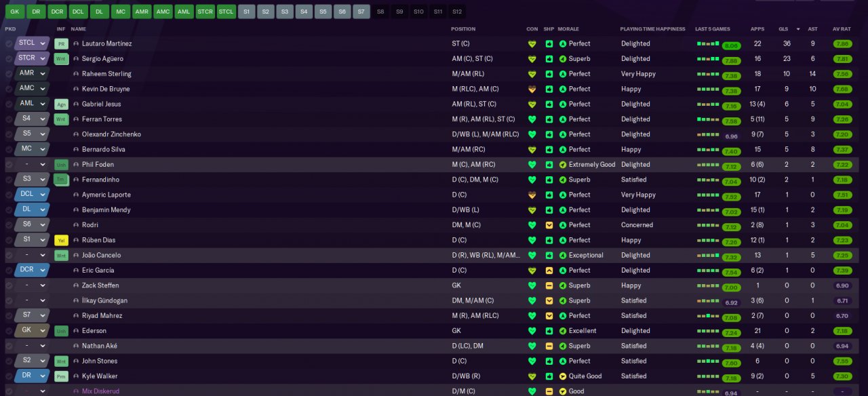The width and height of the screenshot is (868, 396).
Task: Click the morale icon for Phil Foden
Action: tap(562, 164)
